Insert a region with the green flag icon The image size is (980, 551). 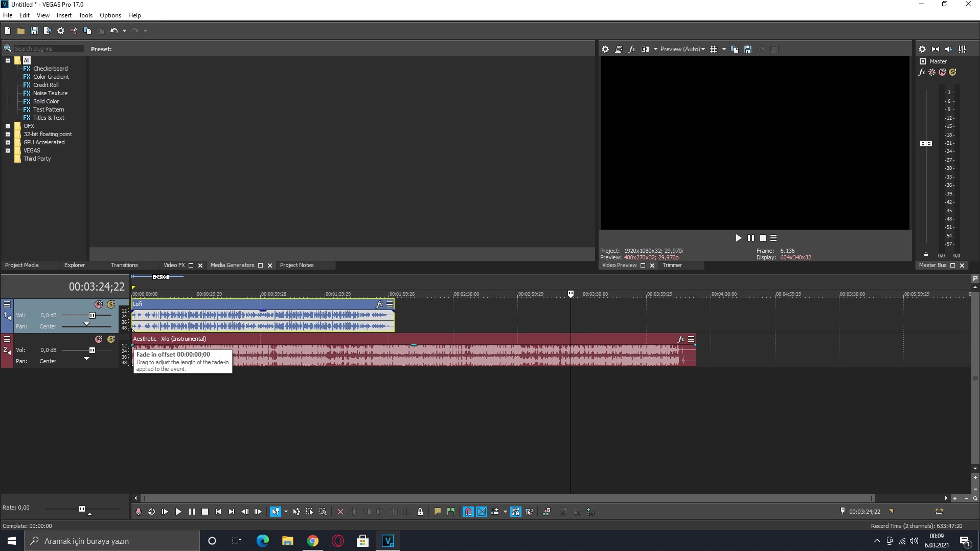(451, 512)
